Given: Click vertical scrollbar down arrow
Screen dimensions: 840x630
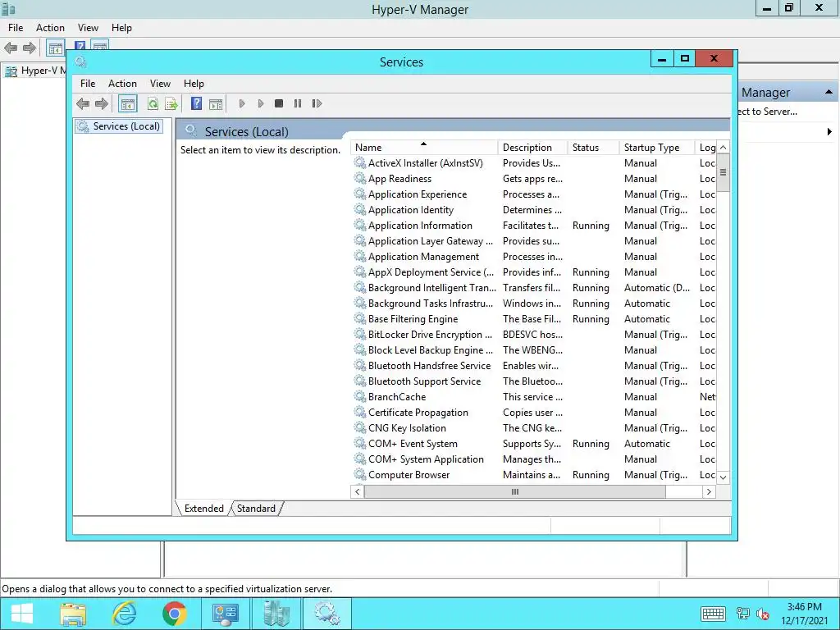Looking at the screenshot, I should (x=724, y=477).
